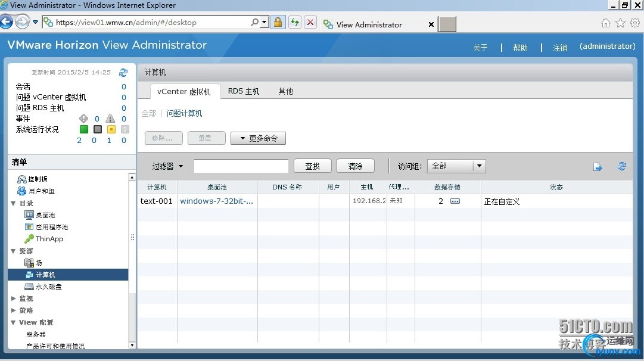Open Desktop Pools (桌面池) item

click(40, 215)
